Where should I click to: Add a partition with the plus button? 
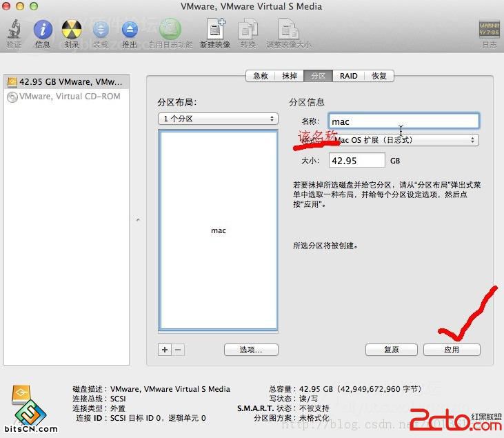[x=165, y=350]
